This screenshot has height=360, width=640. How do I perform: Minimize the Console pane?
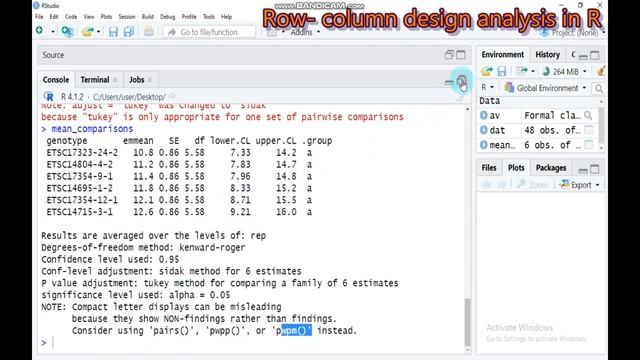coord(449,82)
